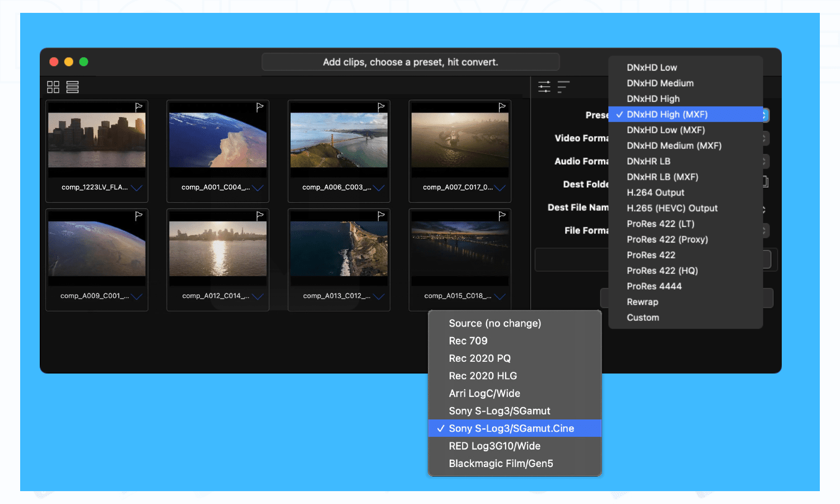Image resolution: width=840 pixels, height=504 pixels.
Task: Click the flag icon on comp_A012_C014
Action: click(259, 215)
